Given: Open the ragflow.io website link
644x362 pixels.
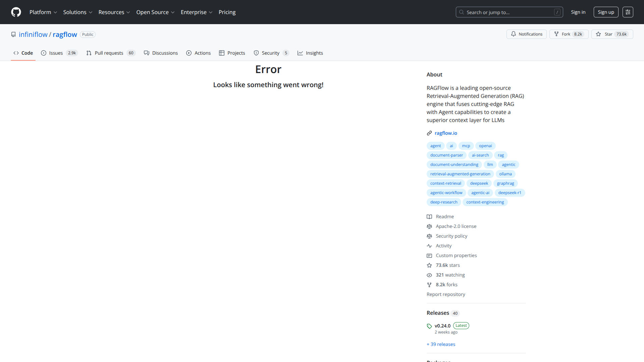Looking at the screenshot, I should click(x=445, y=133).
